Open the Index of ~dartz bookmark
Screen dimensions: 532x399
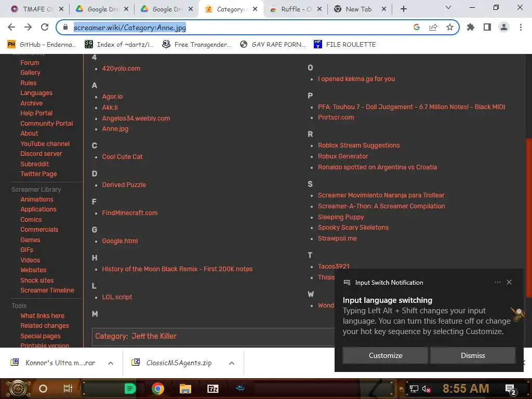119,45
